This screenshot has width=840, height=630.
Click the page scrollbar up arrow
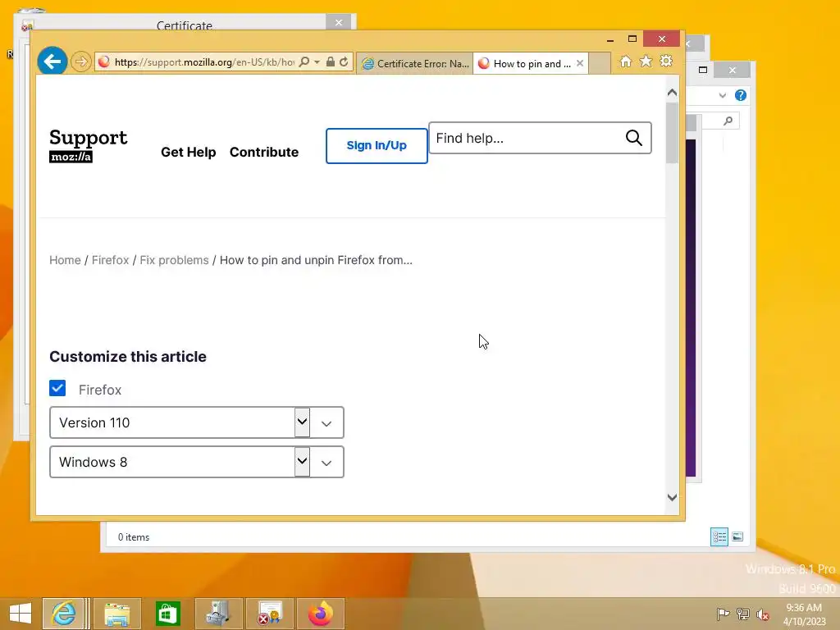point(673,93)
